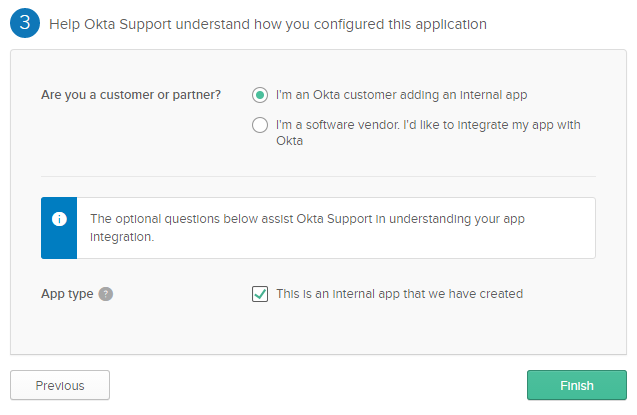Select the Okta customer radio button
Screen dimensions: 637x415
[x=260, y=95]
